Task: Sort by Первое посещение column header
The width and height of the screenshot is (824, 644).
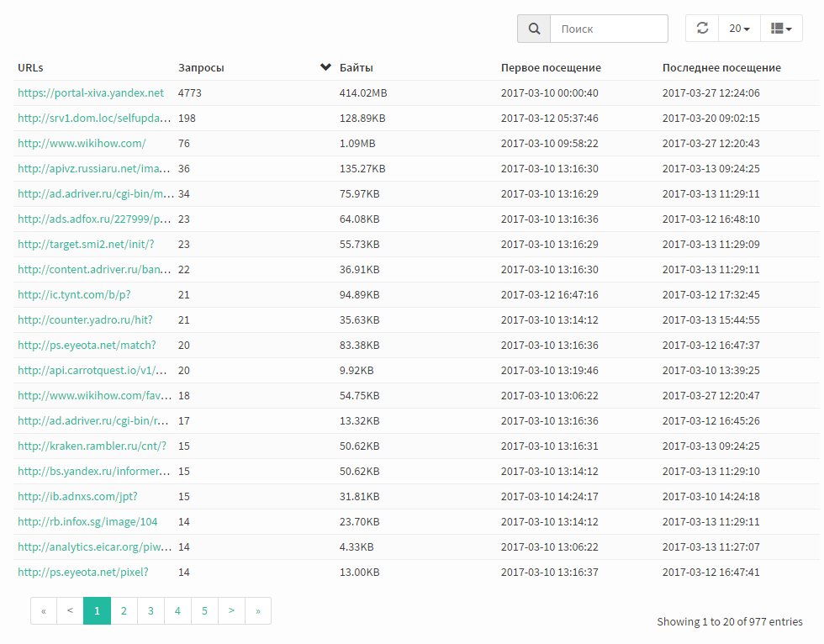Action: tap(551, 68)
